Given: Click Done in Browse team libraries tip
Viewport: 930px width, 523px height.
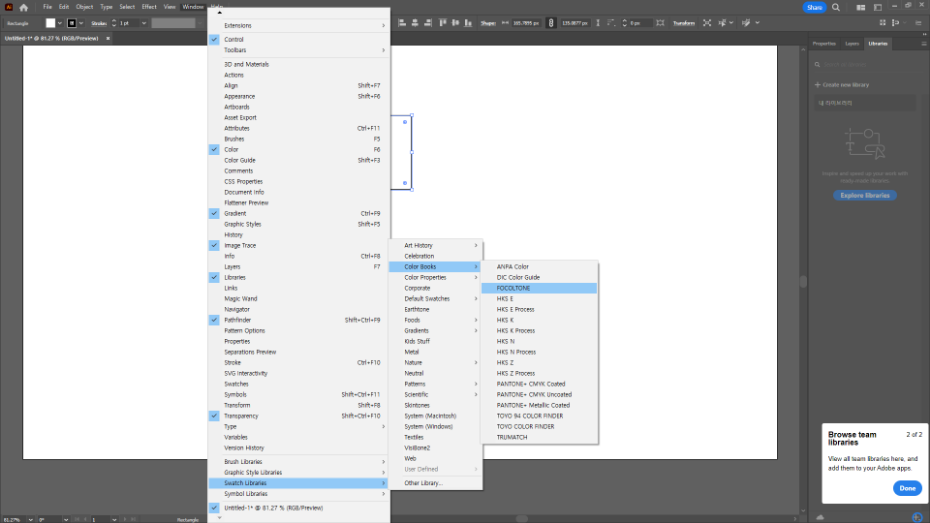Looking at the screenshot, I should tap(907, 488).
